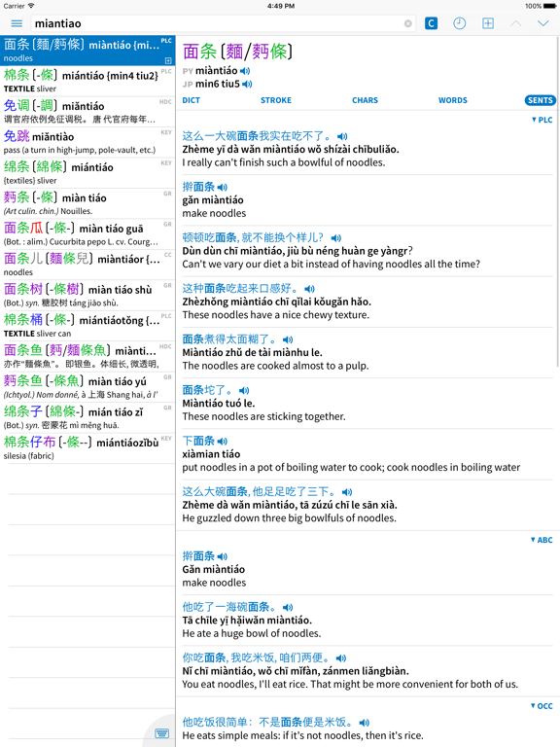The height and width of the screenshot is (747, 560).
Task: Select 面条儿 miàntiáor result
Action: tap(87, 265)
